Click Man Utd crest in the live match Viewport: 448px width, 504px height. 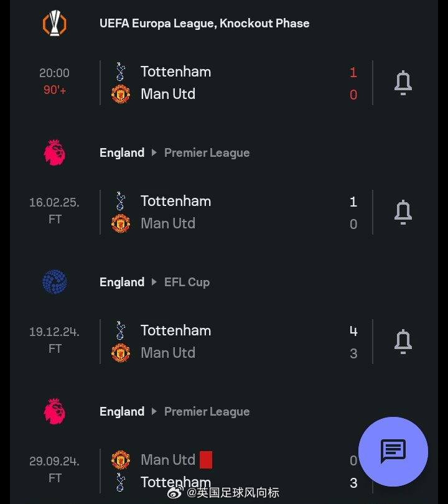coord(121,94)
